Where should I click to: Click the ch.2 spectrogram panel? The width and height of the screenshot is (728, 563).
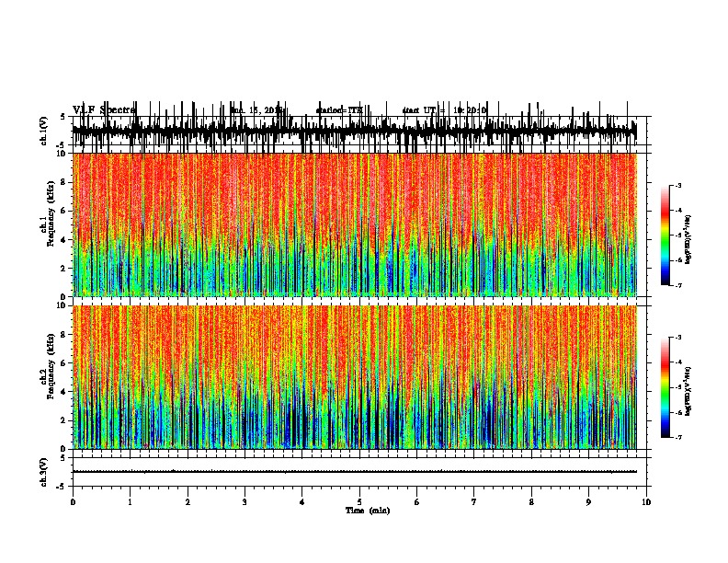pos(359,377)
